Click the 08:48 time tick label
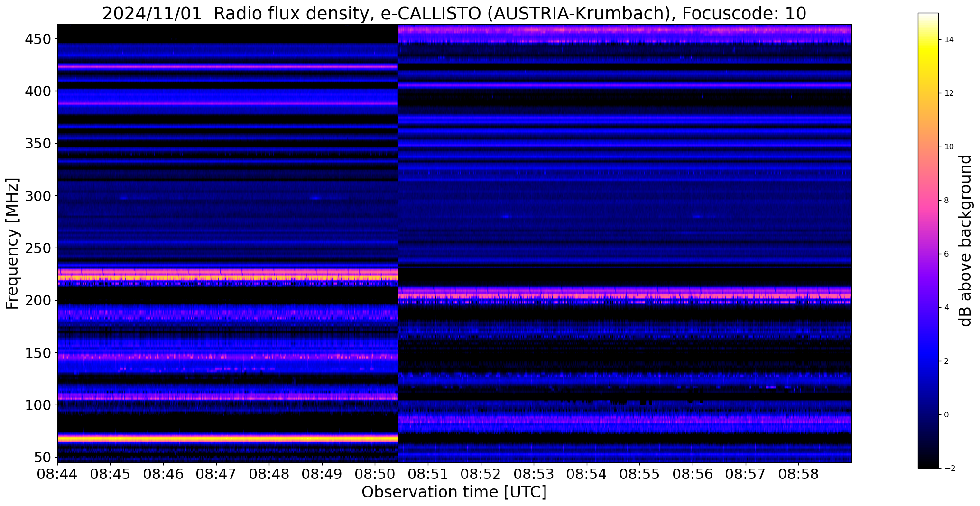 (x=269, y=475)
